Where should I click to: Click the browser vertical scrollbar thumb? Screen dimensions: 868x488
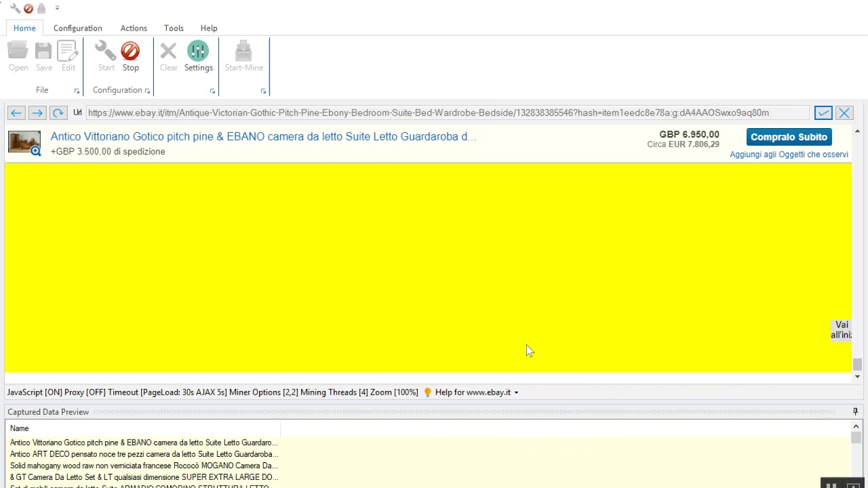tap(857, 365)
